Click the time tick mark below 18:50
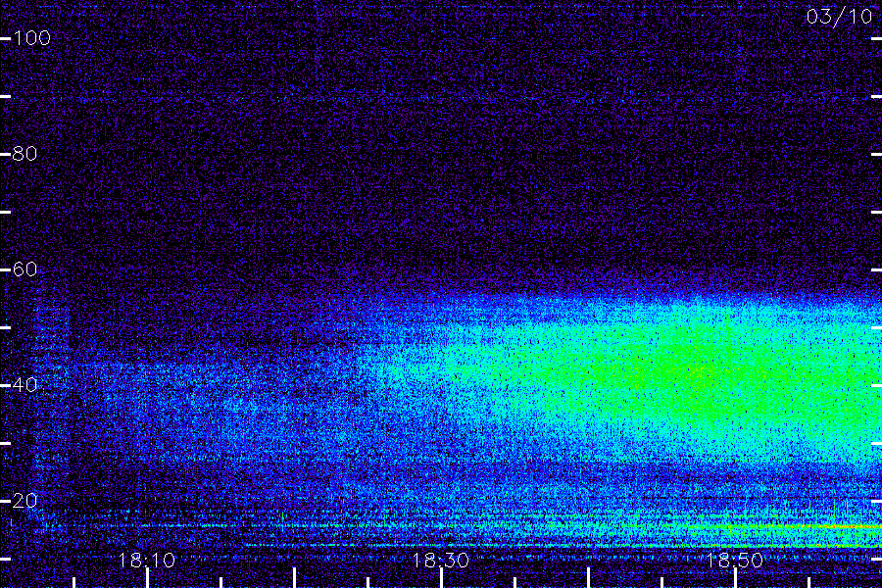The width and height of the screenshot is (882, 588). [x=735, y=578]
